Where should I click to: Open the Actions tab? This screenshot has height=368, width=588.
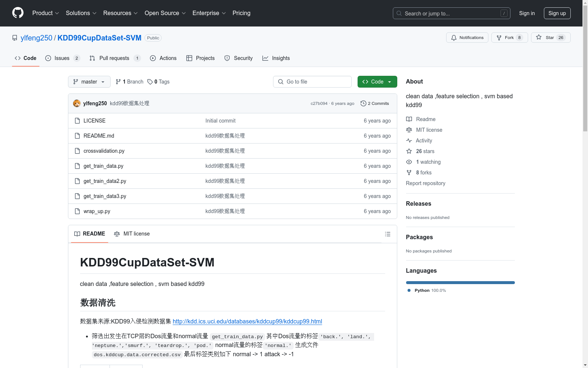(163, 58)
